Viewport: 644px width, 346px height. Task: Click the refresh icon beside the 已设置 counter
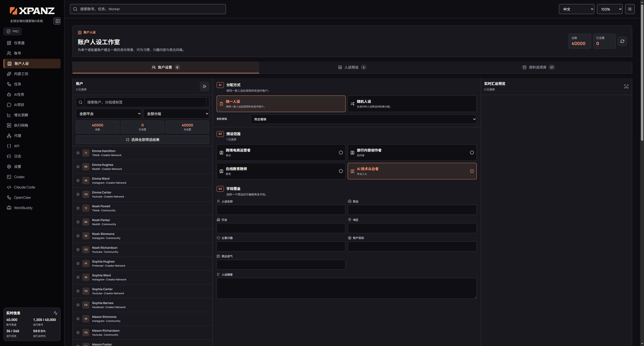(622, 41)
